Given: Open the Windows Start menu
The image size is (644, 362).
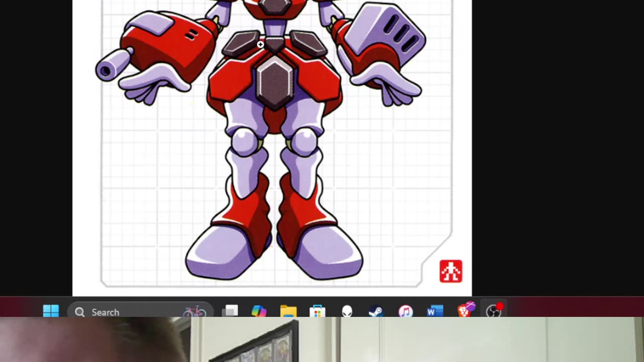Looking at the screenshot, I should [x=51, y=311].
